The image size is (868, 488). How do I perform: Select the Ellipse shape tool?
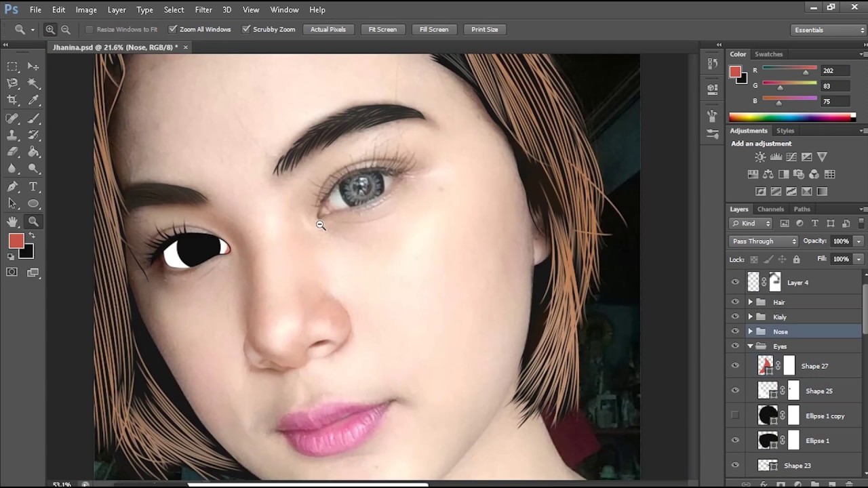point(33,203)
